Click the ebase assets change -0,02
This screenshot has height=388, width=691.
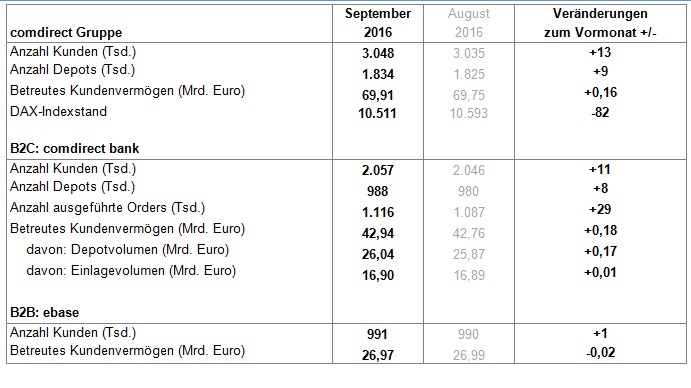click(x=600, y=352)
